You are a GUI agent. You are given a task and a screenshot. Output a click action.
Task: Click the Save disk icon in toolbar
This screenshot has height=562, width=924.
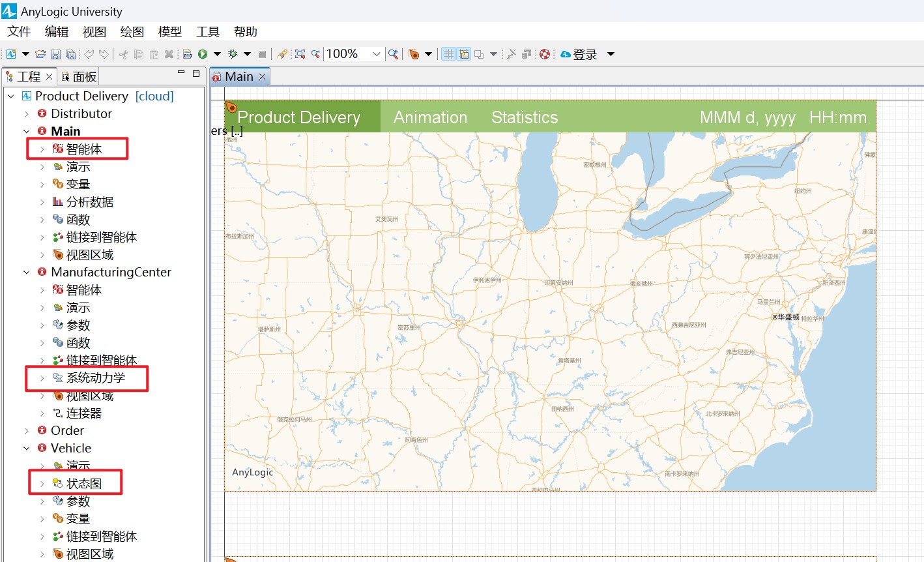[x=55, y=54]
